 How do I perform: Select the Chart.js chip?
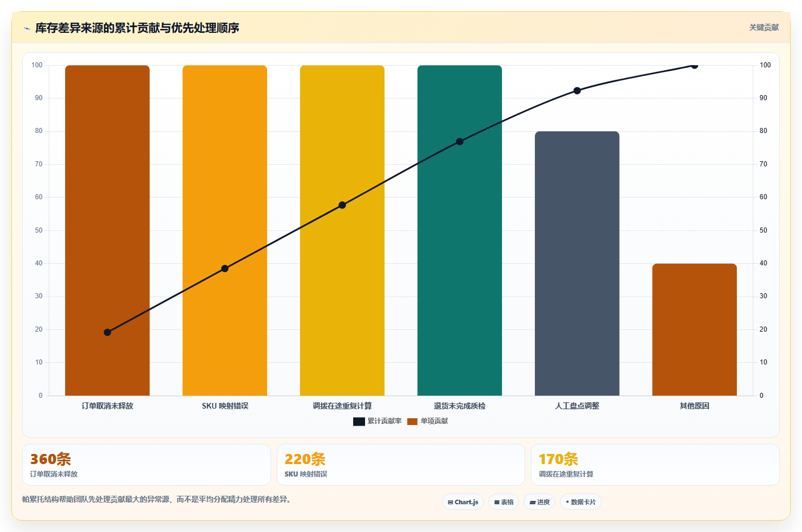463,502
